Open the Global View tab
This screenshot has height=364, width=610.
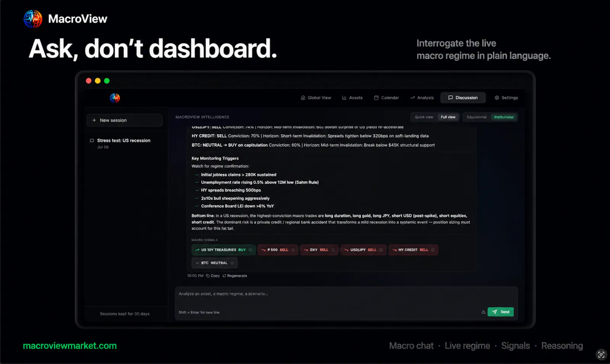point(316,98)
